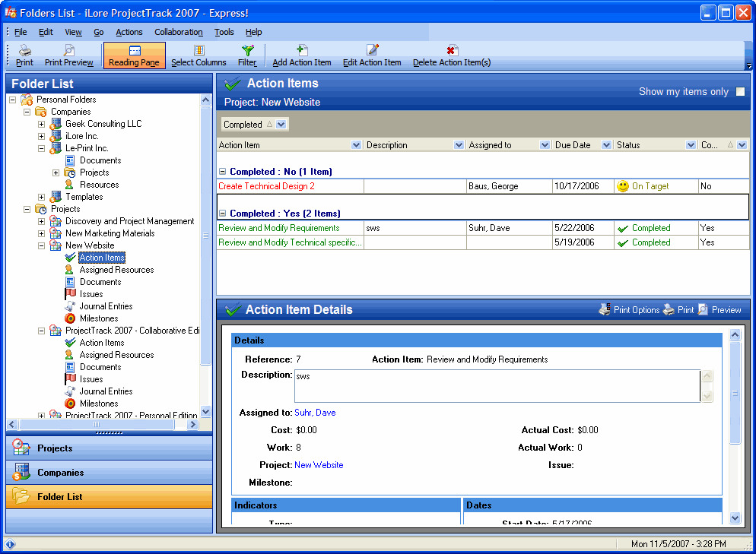
Task: Select Review and Modify Requirements row
Action: 483,228
